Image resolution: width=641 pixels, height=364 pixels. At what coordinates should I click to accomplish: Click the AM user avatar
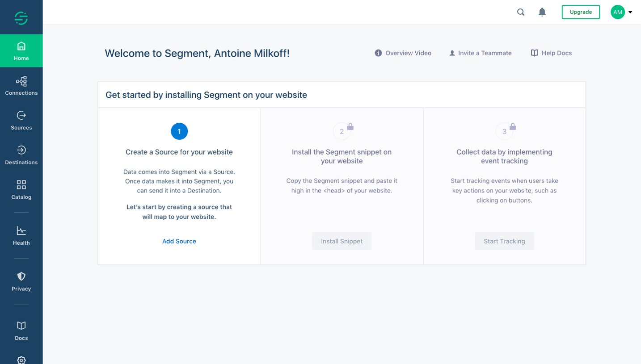618,12
